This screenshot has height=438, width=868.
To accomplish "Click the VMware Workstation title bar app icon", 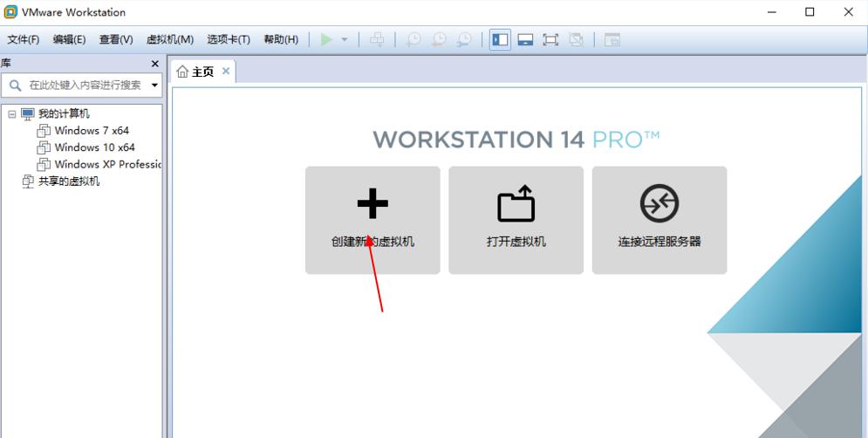I will (x=10, y=11).
